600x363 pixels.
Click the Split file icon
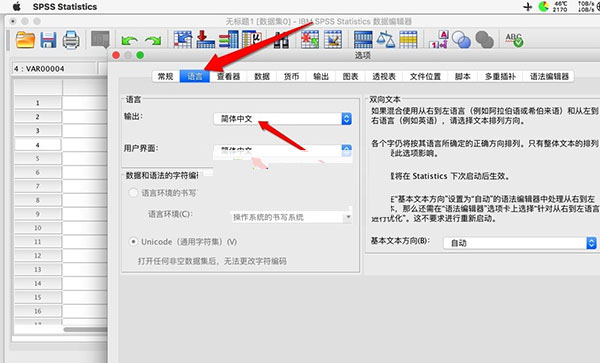click(x=363, y=39)
